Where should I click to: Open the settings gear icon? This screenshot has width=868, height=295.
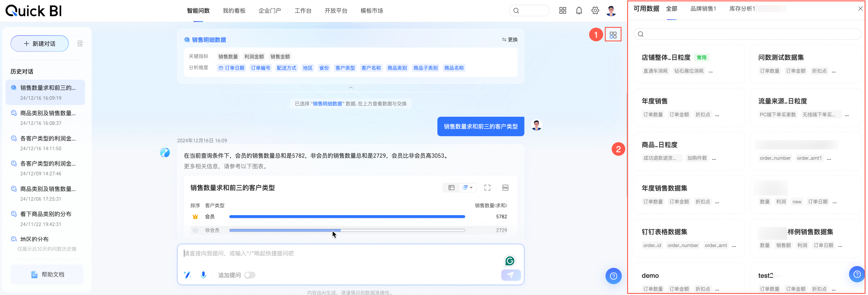595,10
